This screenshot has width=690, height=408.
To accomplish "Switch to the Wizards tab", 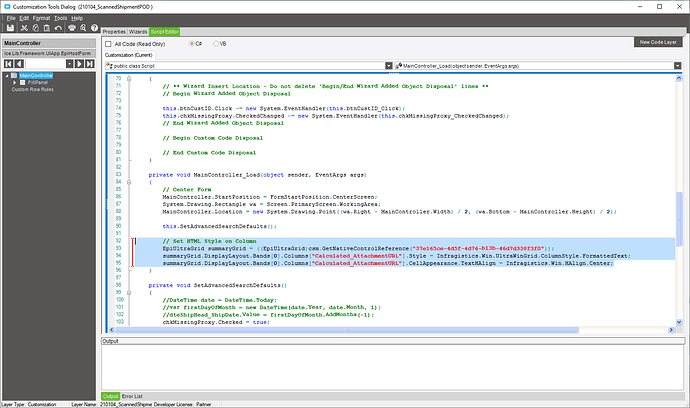I will [x=138, y=32].
